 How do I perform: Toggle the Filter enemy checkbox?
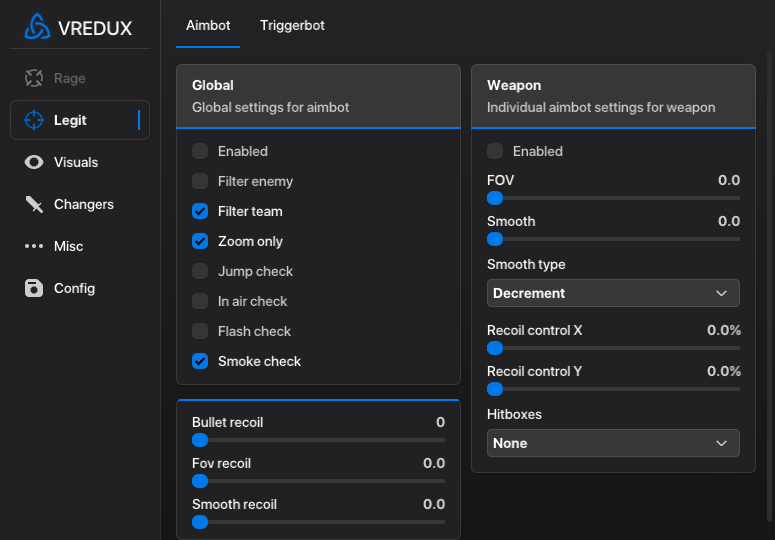point(200,181)
